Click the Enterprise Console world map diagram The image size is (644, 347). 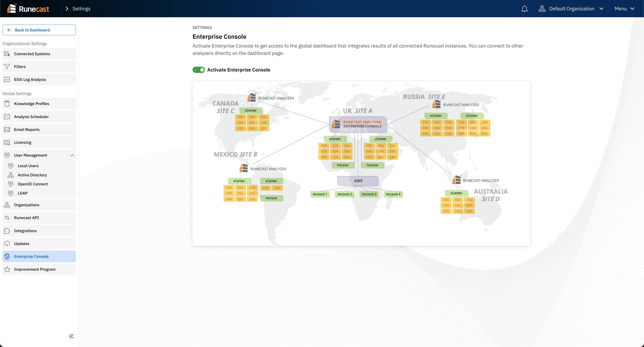(361, 164)
